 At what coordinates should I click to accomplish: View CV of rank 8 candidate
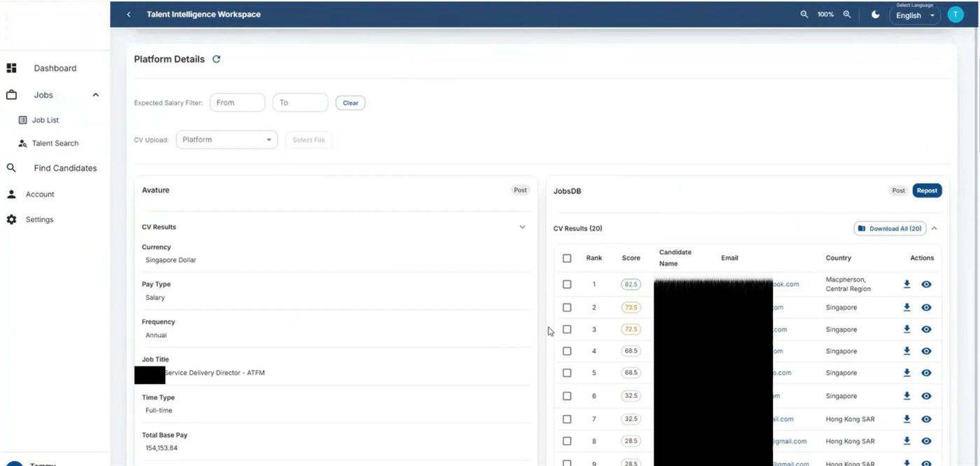926,441
